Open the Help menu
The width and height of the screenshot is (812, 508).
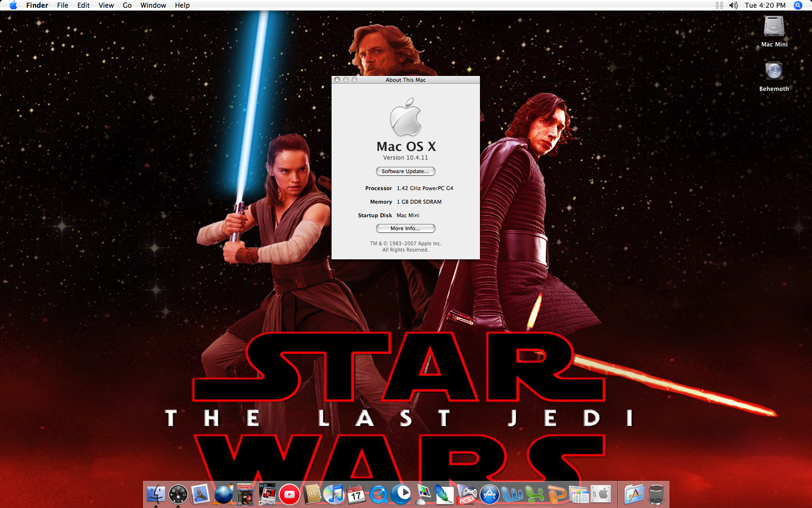click(x=182, y=5)
